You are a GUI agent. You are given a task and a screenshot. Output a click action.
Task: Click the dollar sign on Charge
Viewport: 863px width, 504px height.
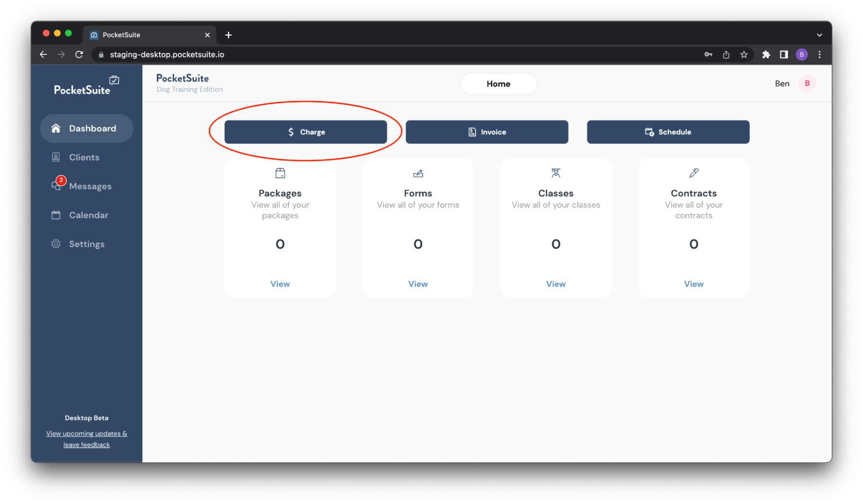click(x=291, y=132)
